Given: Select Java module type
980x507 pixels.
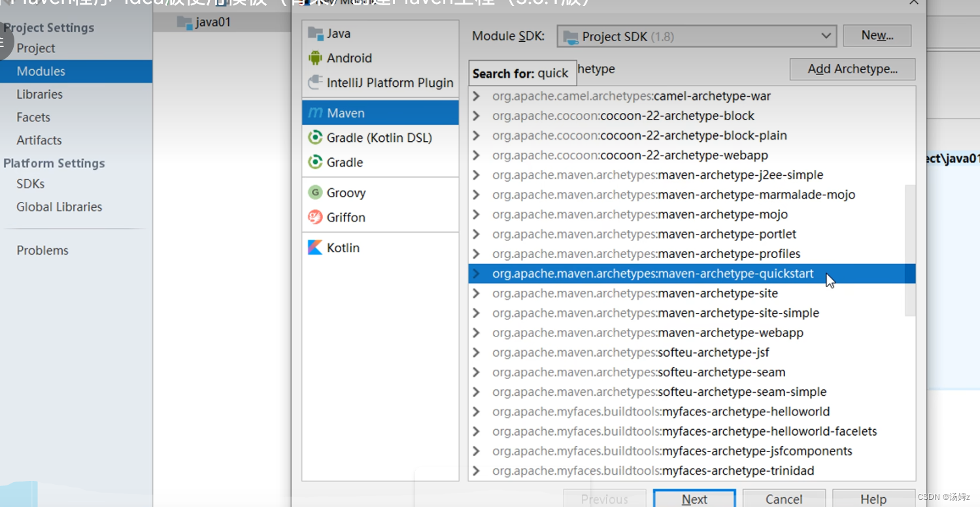Looking at the screenshot, I should point(380,33).
